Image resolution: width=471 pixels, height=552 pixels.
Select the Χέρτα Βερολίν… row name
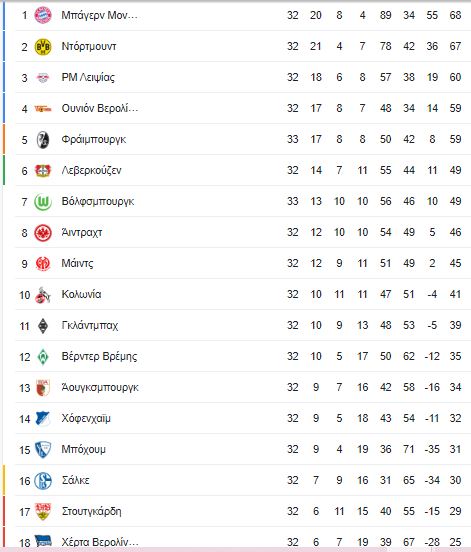tap(100, 542)
